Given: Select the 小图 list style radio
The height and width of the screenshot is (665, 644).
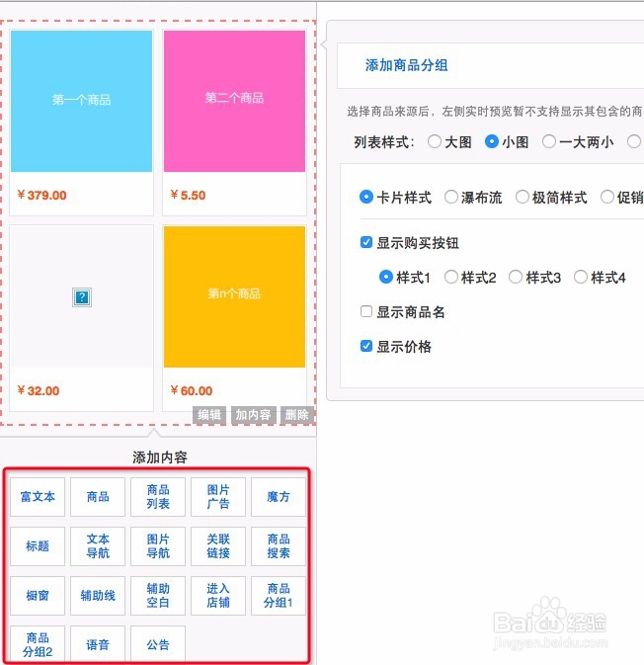Looking at the screenshot, I should tap(491, 141).
